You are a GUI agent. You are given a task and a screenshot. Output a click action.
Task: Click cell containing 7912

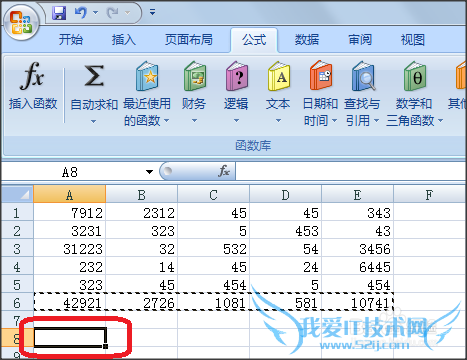[69, 213]
